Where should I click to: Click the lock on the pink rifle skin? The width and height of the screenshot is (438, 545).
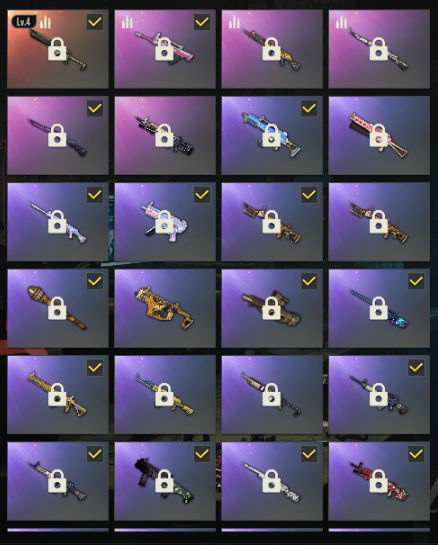pyautogui.click(x=164, y=49)
